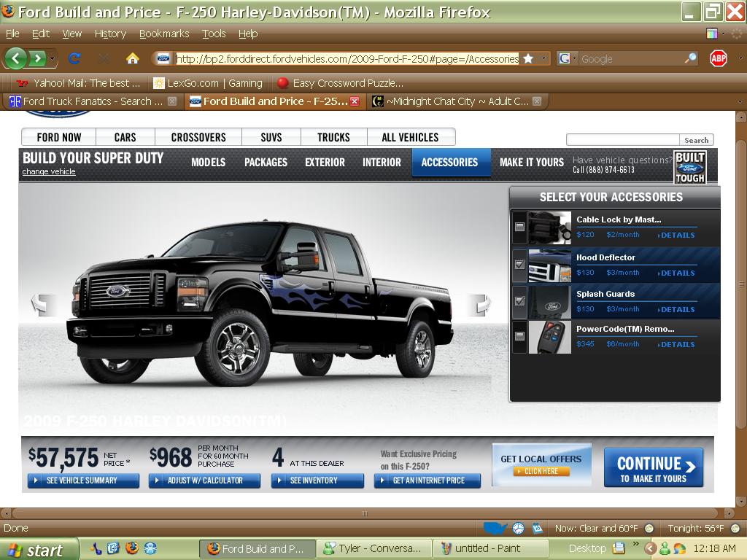
Task: Click CONTINUE to Make It Yours
Action: 654,467
